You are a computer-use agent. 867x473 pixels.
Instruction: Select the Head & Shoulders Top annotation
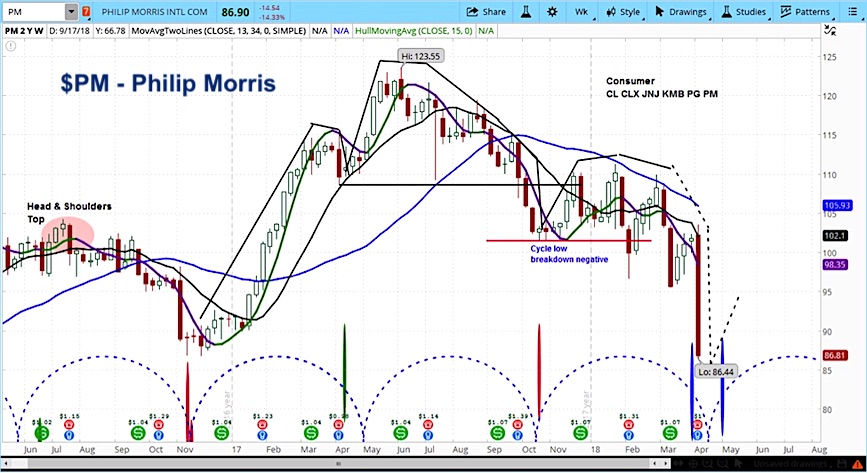69,212
